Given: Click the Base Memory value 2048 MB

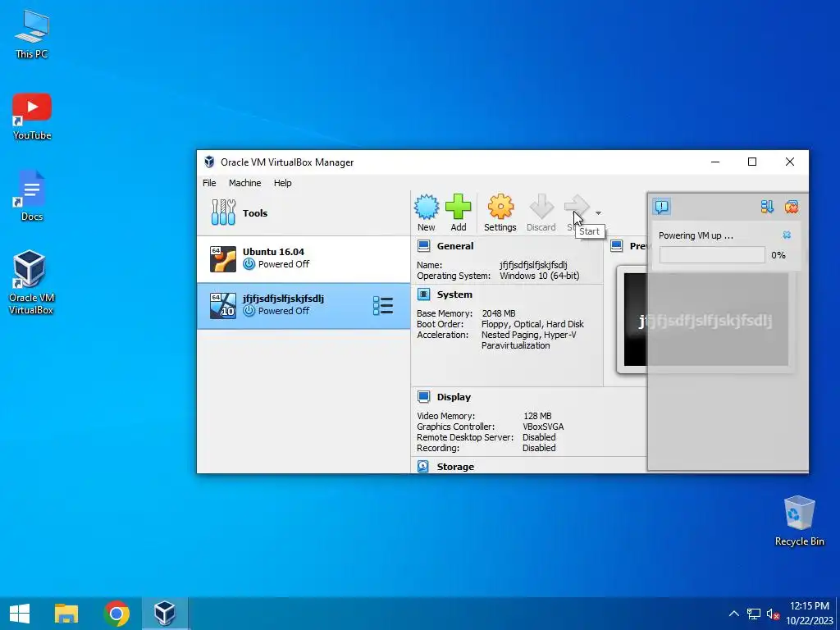Looking at the screenshot, I should (x=498, y=313).
